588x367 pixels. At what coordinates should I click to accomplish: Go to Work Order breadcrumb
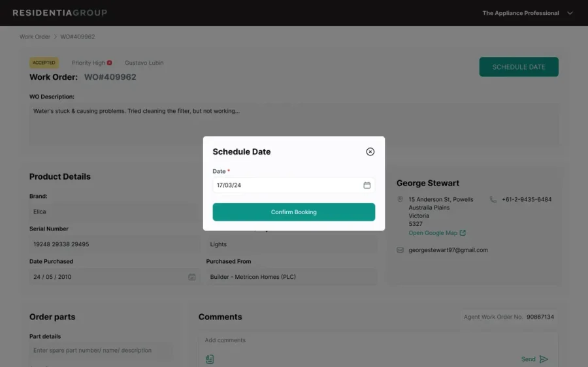click(x=35, y=37)
